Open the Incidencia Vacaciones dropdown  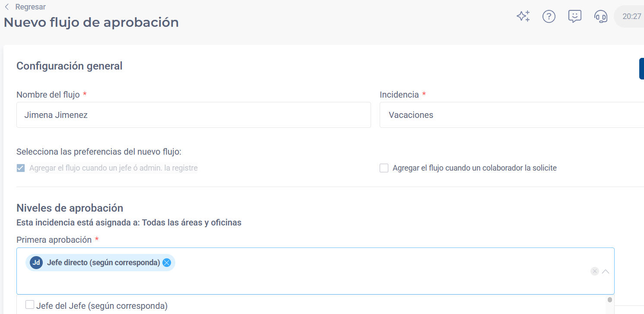pos(511,115)
